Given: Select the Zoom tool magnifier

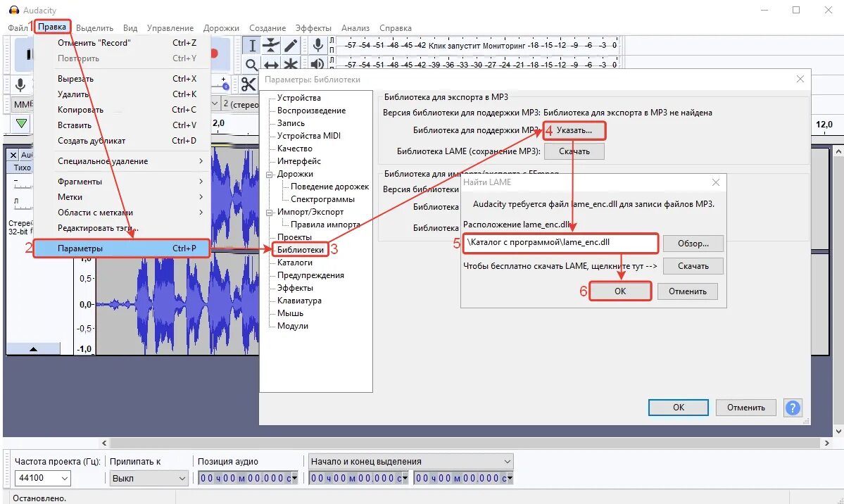Looking at the screenshot, I should click(251, 64).
